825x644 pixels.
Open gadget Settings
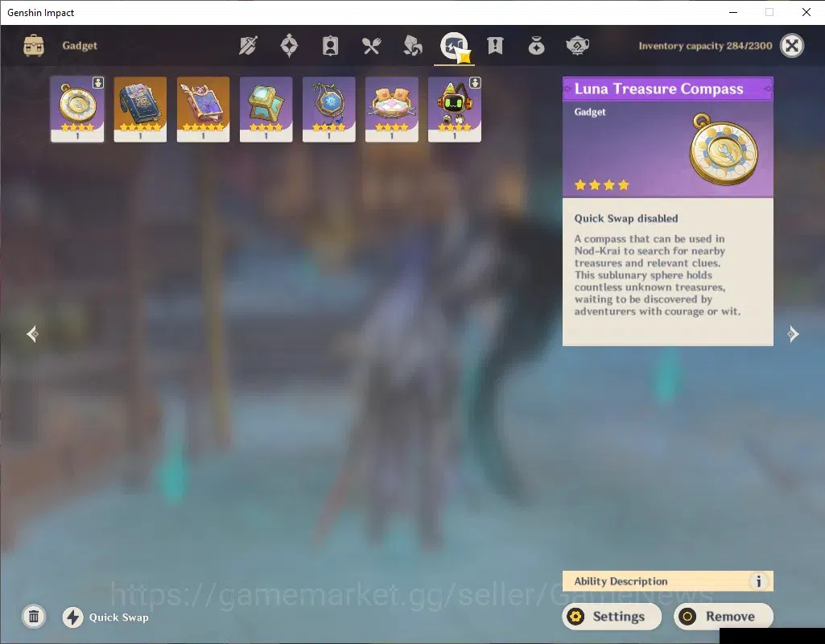[612, 616]
